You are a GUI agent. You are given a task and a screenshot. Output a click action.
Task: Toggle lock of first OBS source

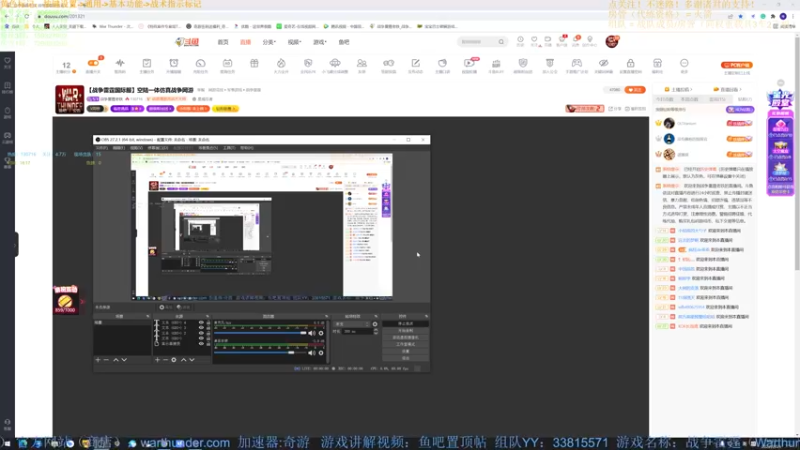coord(208,322)
